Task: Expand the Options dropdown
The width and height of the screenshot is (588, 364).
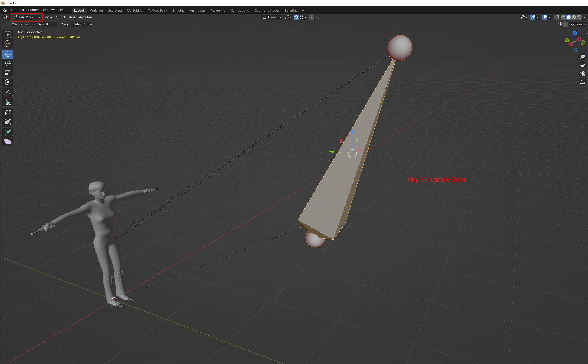Action: [578, 24]
